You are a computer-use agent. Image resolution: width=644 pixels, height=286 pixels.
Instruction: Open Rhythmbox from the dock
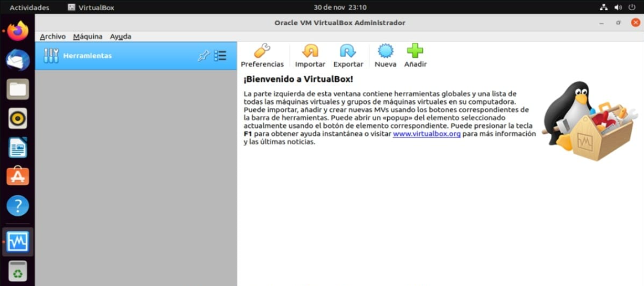[17, 118]
